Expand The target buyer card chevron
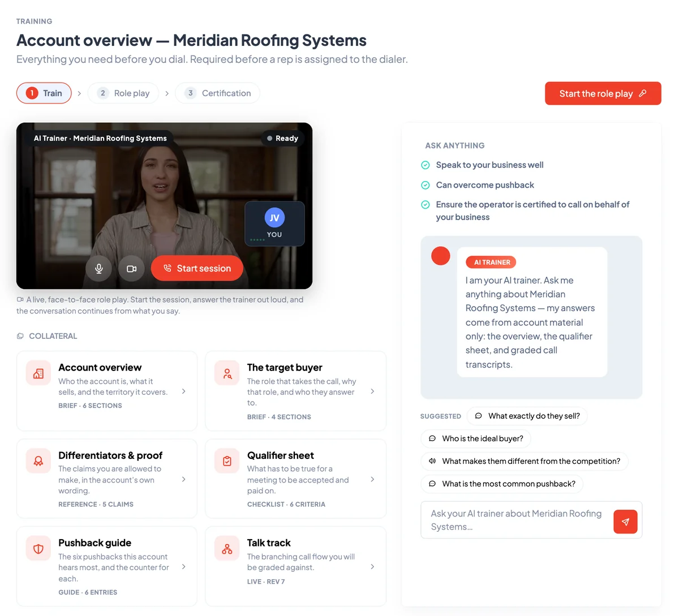679x616 pixels. point(372,391)
